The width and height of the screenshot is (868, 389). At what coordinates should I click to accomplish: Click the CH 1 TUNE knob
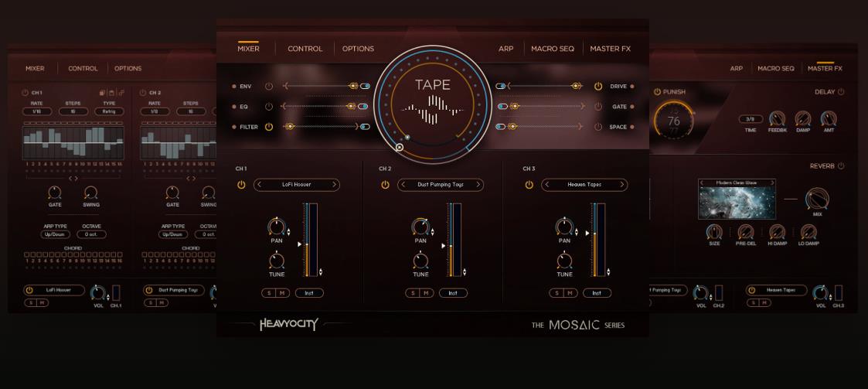tap(276, 260)
